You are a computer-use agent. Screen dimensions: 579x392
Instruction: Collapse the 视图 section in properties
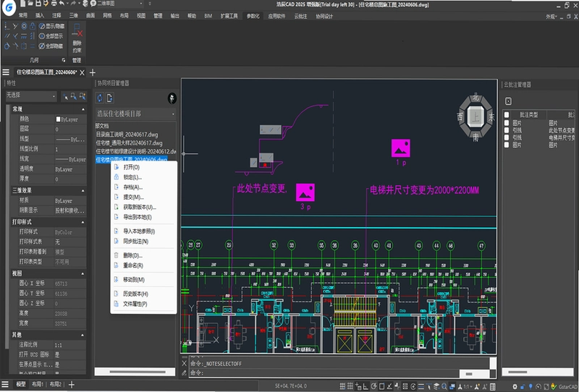click(x=83, y=274)
